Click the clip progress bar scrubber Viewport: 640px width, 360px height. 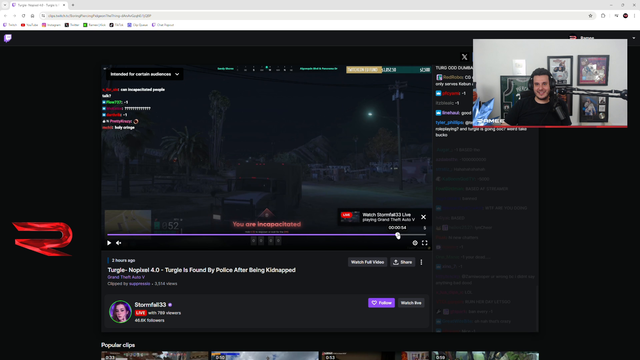[398, 235]
